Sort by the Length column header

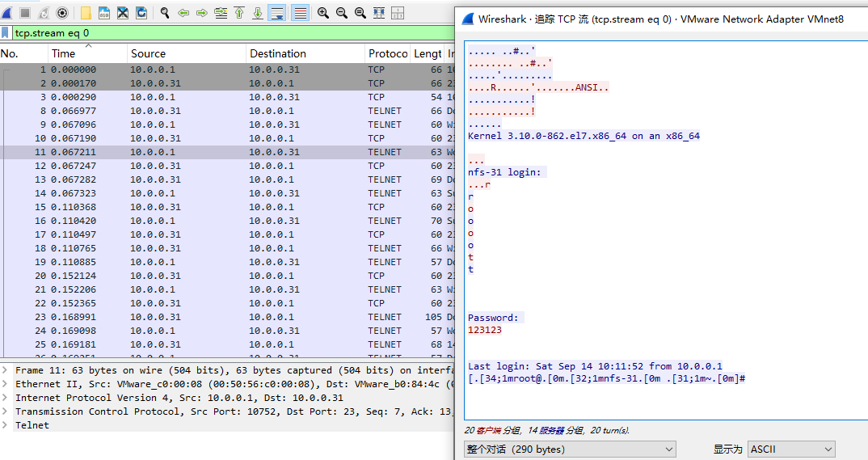(428, 53)
